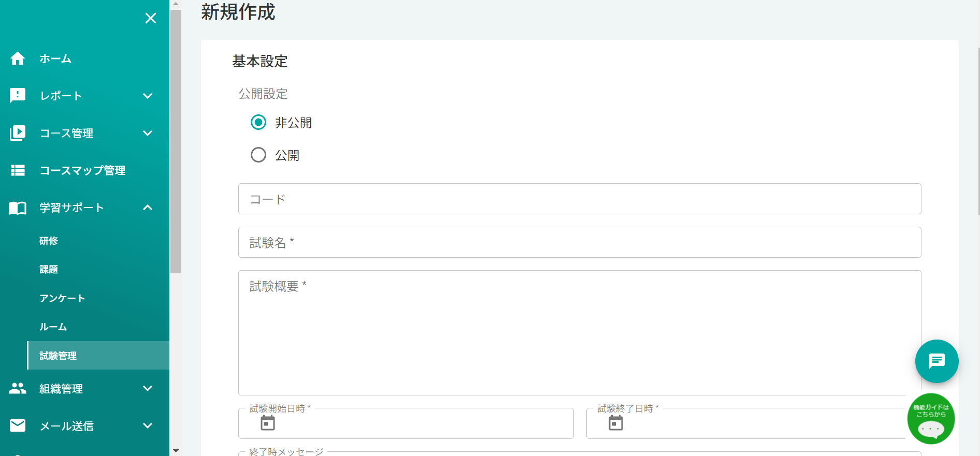Viewport: 980px width, 456px height.
Task: Click the home icon in sidebar
Action: tap(18, 58)
